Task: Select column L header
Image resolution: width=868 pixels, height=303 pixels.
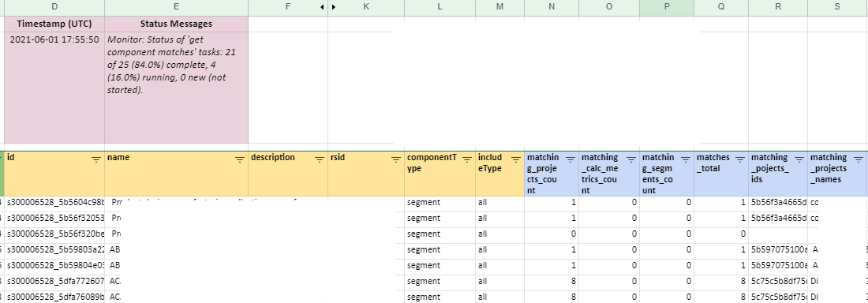Action: pyautogui.click(x=440, y=7)
